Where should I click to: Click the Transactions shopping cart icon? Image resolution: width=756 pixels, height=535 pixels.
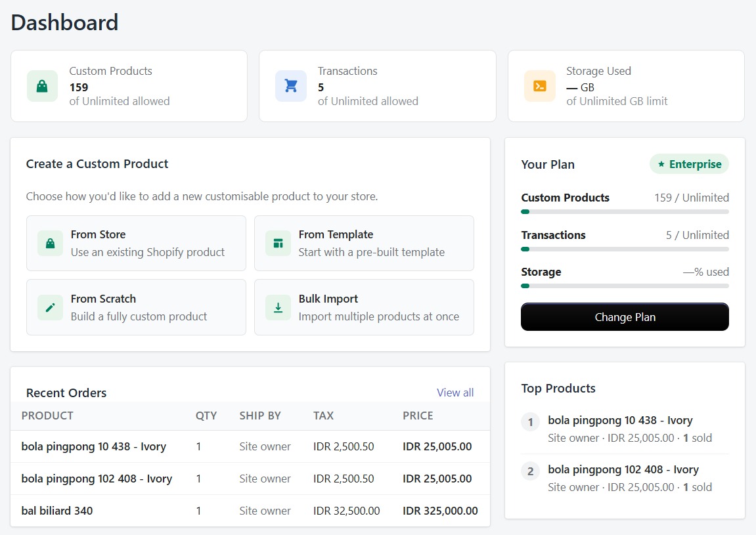pyautogui.click(x=290, y=86)
